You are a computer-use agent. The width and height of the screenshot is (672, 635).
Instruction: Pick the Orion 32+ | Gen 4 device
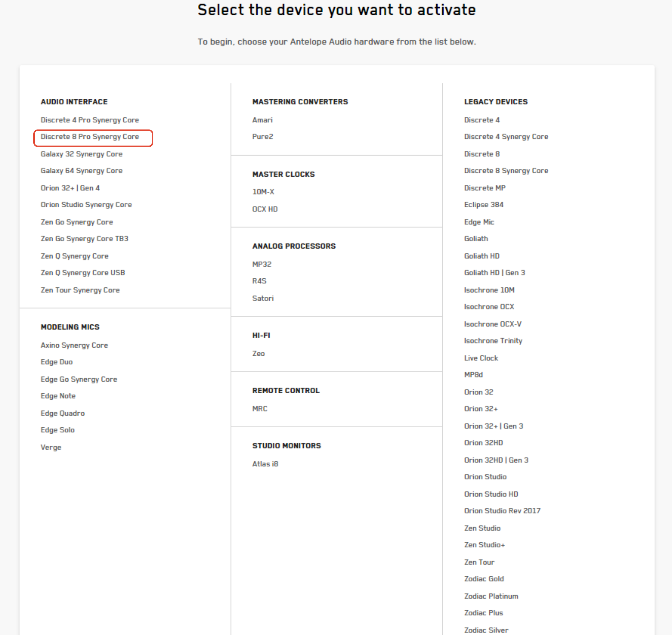pos(70,188)
